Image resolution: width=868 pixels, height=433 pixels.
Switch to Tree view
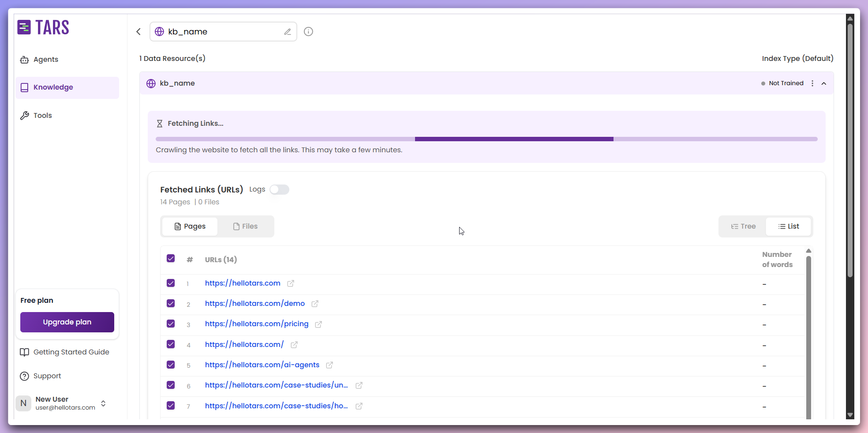[743, 226]
